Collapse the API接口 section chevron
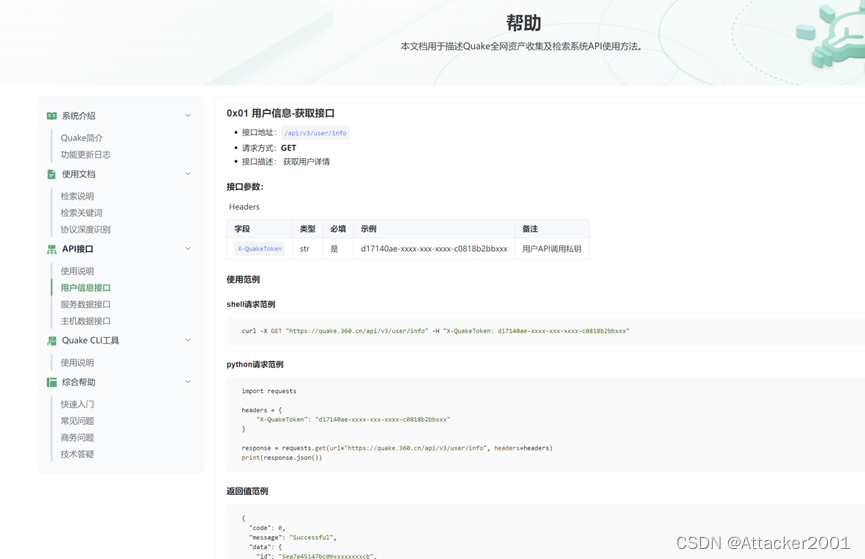The height and width of the screenshot is (559, 865). (188, 249)
